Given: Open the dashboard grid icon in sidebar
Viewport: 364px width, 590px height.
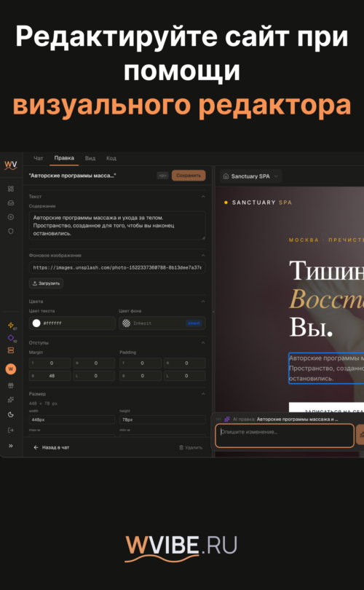Looking at the screenshot, I should point(10,189).
